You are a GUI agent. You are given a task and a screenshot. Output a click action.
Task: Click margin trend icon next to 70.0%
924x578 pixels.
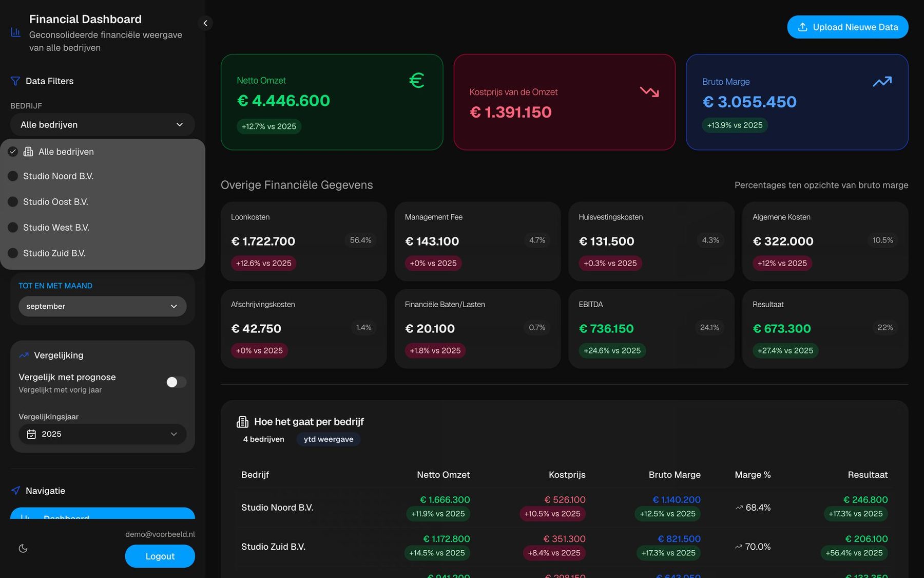(739, 547)
